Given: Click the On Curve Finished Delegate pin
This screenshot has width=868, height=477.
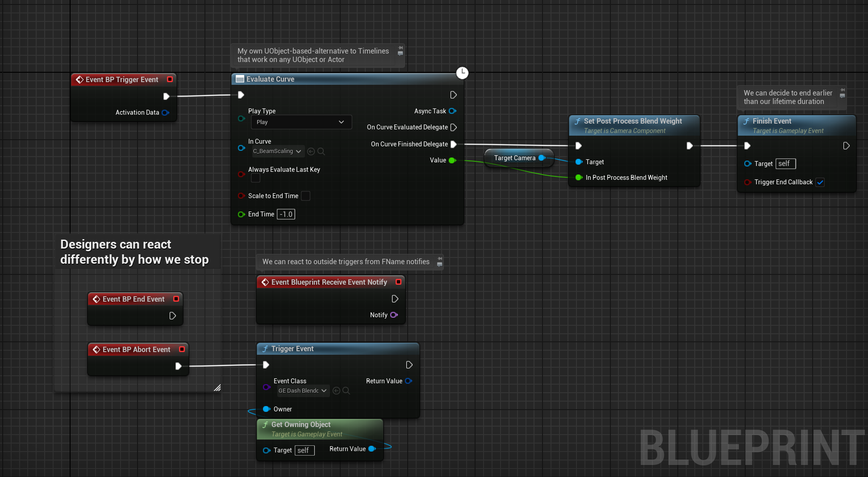Looking at the screenshot, I should pos(454,144).
